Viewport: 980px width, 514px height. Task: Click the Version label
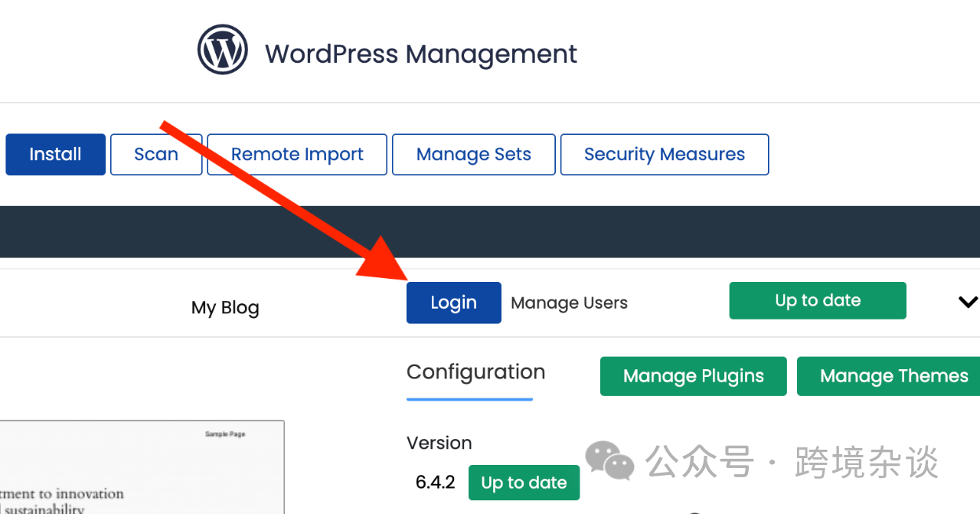[x=439, y=443]
